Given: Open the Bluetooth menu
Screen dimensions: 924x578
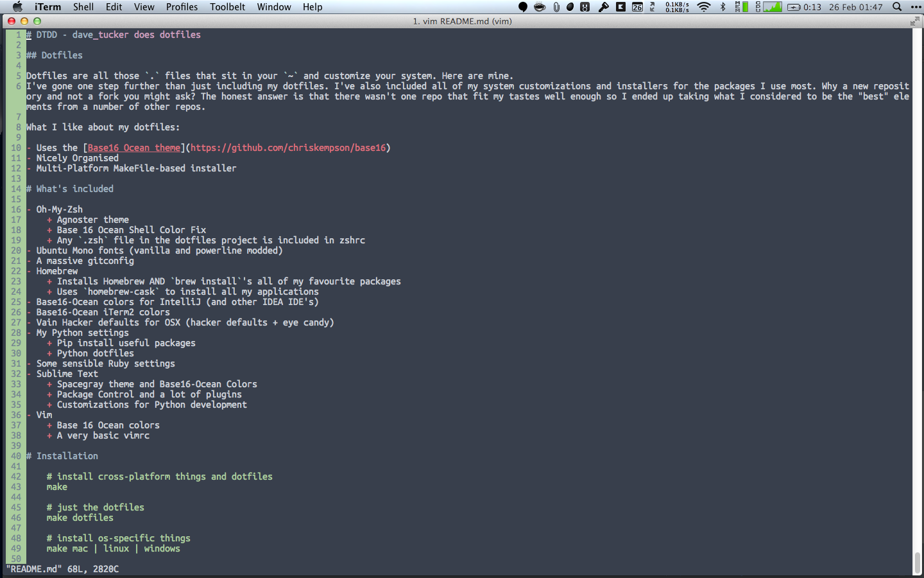Looking at the screenshot, I should (723, 7).
